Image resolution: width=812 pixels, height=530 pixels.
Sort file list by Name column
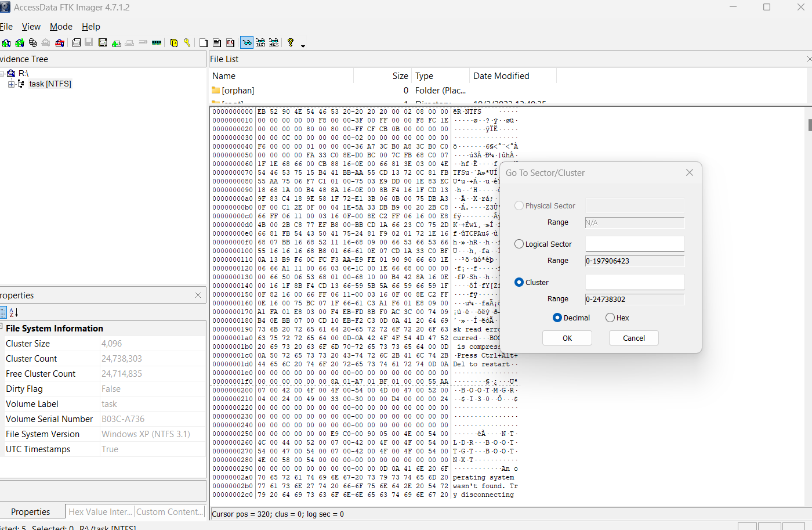tap(281, 76)
